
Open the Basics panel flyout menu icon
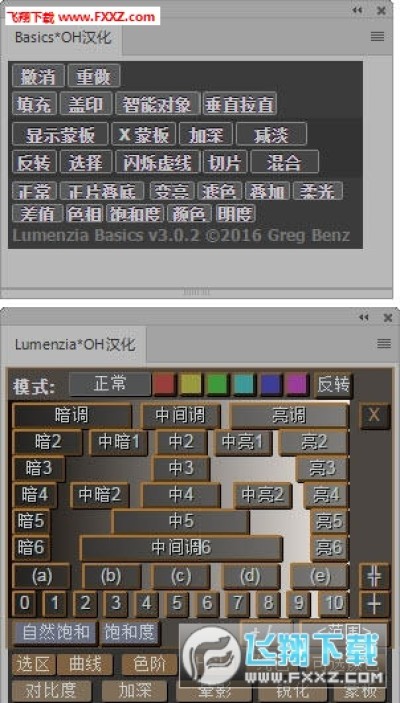pyautogui.click(x=377, y=37)
